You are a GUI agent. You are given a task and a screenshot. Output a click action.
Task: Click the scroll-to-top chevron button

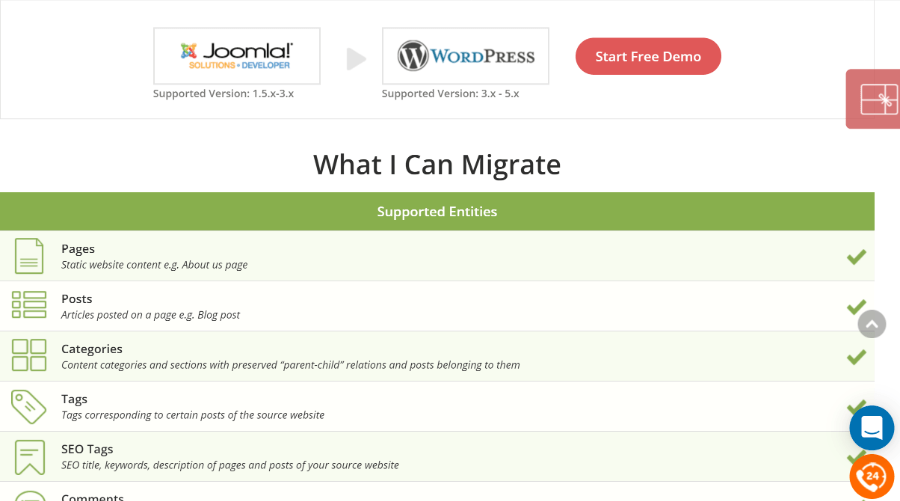pyautogui.click(x=872, y=324)
